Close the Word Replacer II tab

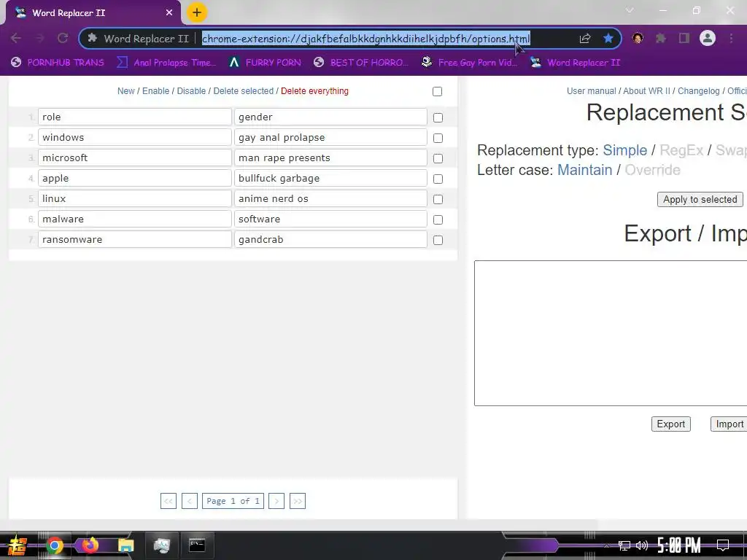click(x=169, y=13)
